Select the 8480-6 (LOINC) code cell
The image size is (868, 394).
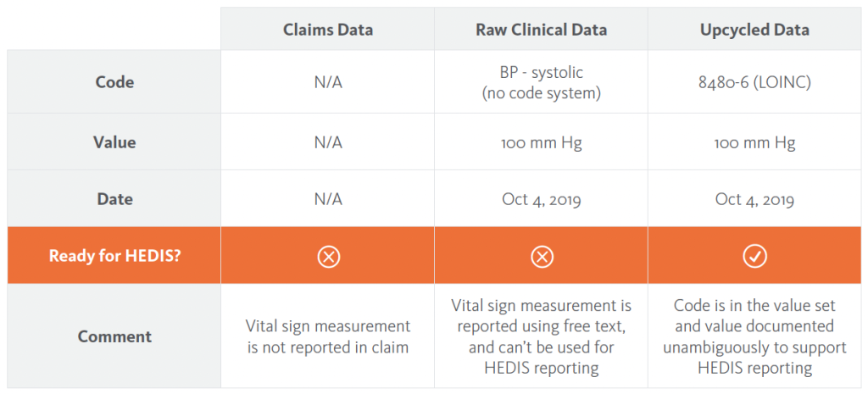[754, 82]
